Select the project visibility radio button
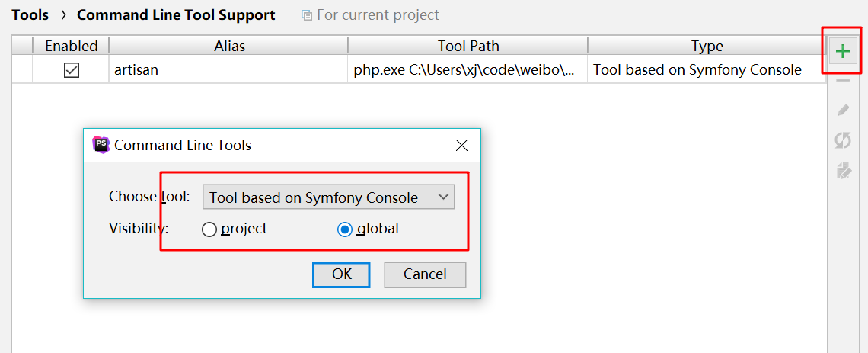This screenshot has width=868, height=353. click(x=209, y=229)
